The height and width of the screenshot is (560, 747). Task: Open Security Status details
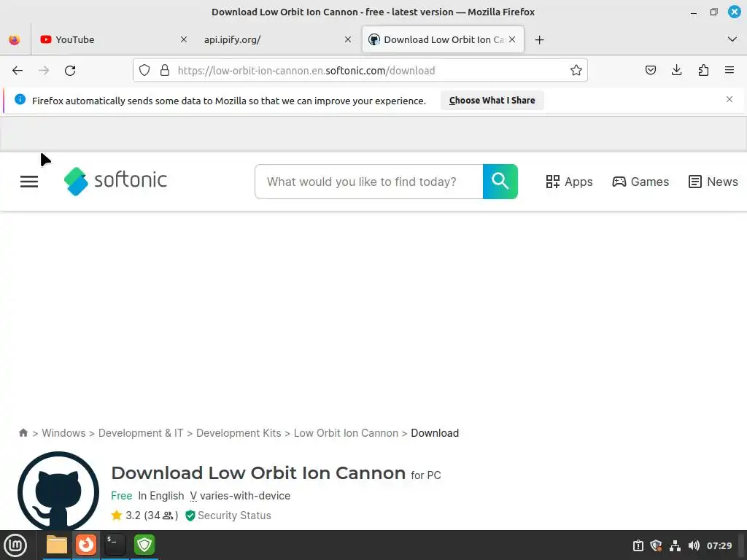coord(228,516)
